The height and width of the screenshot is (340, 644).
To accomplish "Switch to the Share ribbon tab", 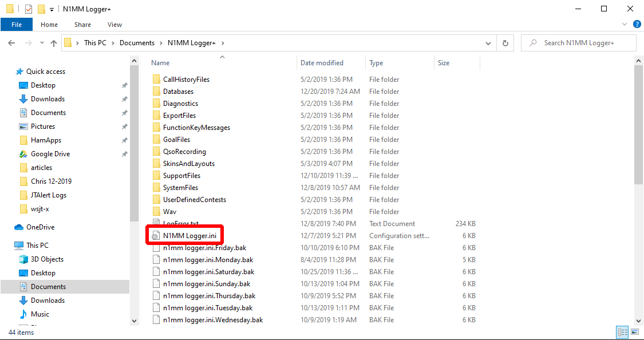I will click(82, 25).
